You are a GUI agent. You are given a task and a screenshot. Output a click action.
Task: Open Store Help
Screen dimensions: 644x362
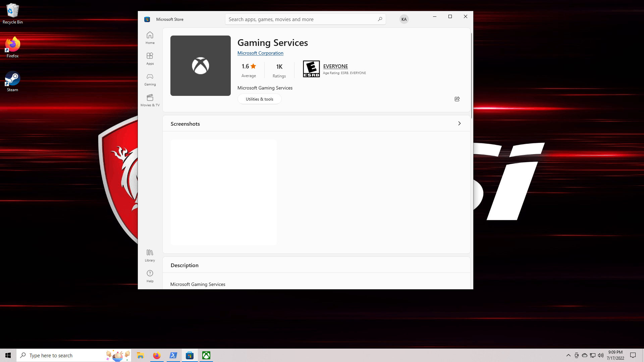(x=150, y=276)
